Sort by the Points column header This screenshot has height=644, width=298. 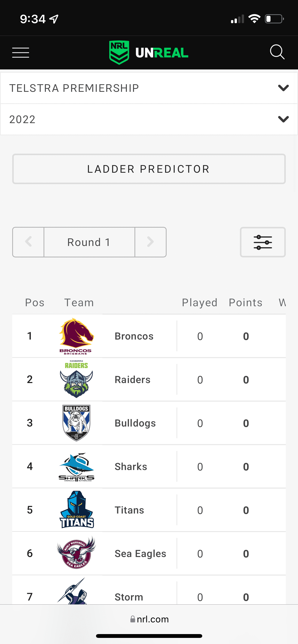pos(246,303)
